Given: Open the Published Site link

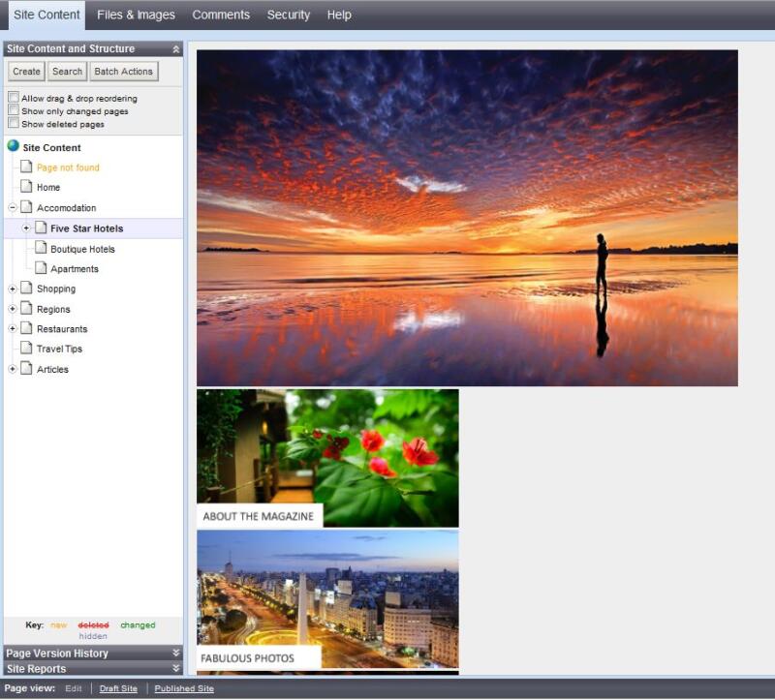Looking at the screenshot, I should point(184,689).
